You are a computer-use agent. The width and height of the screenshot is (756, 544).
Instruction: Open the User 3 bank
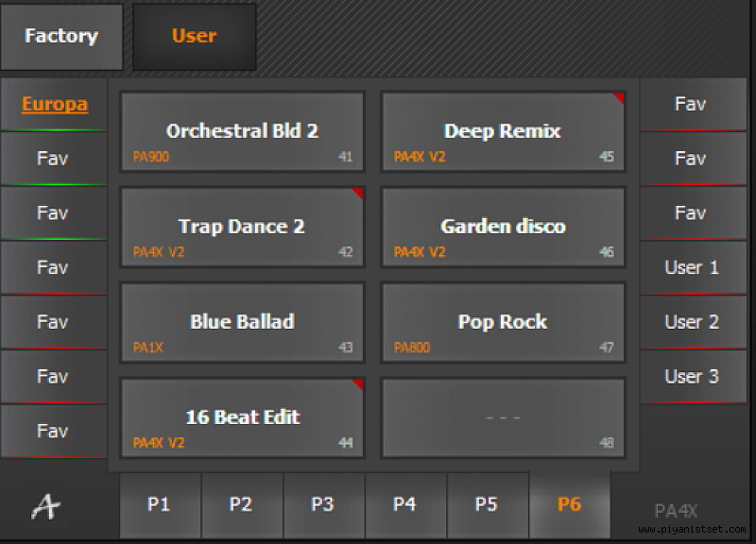(693, 376)
